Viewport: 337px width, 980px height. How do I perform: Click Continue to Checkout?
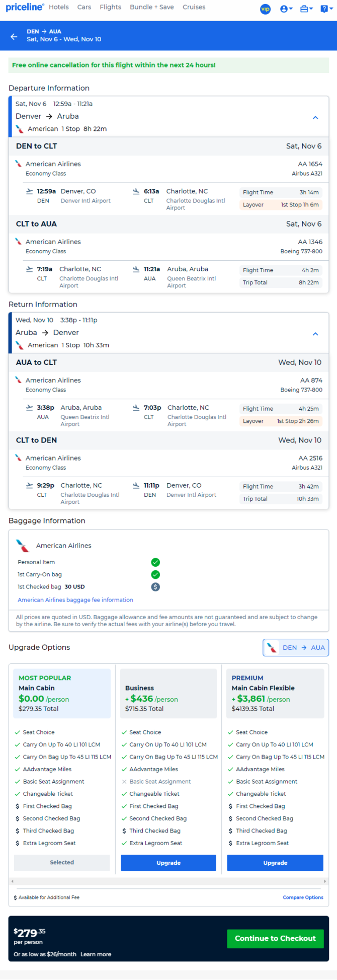275,939
